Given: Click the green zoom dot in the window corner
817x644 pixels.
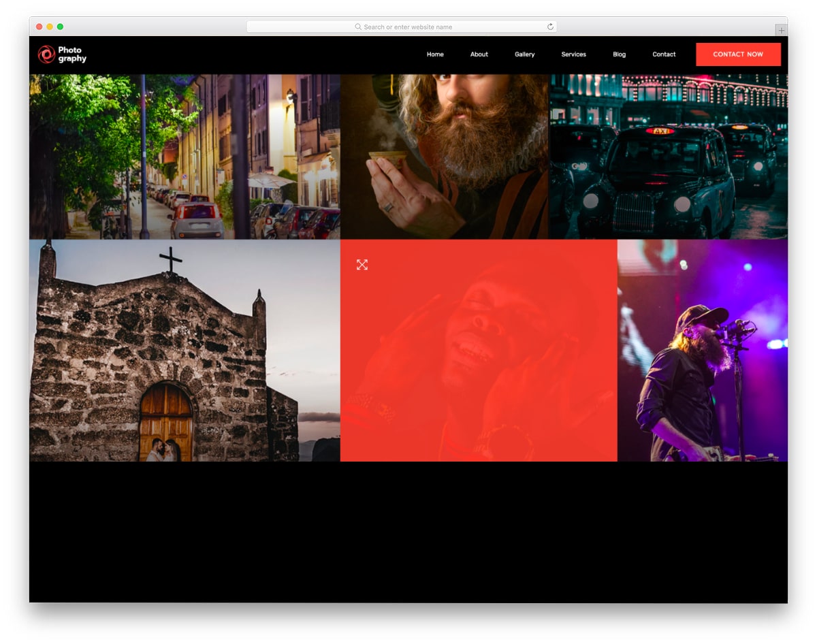Looking at the screenshot, I should coord(61,27).
